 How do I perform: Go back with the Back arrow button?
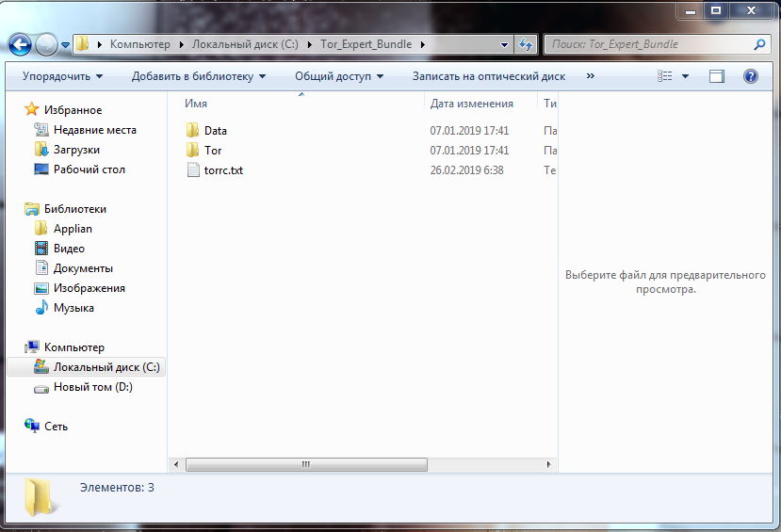pos(21,45)
